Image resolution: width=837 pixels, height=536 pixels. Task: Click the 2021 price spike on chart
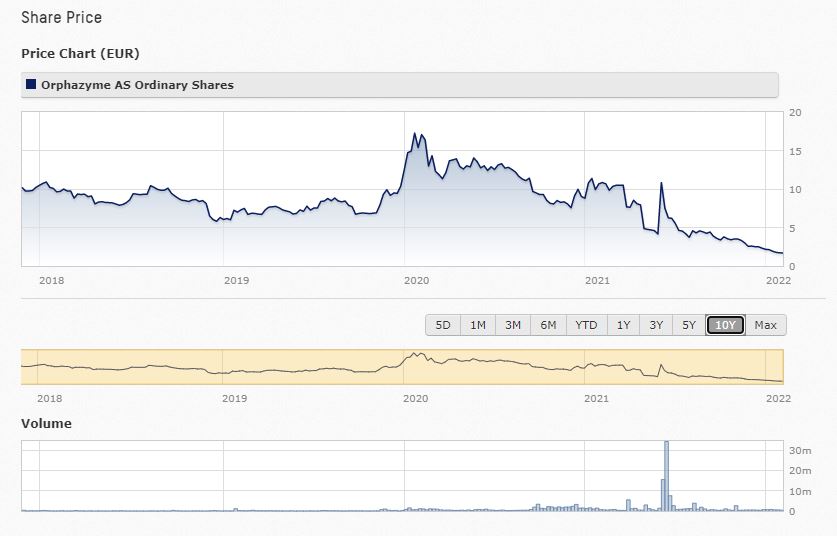pyautogui.click(x=661, y=184)
